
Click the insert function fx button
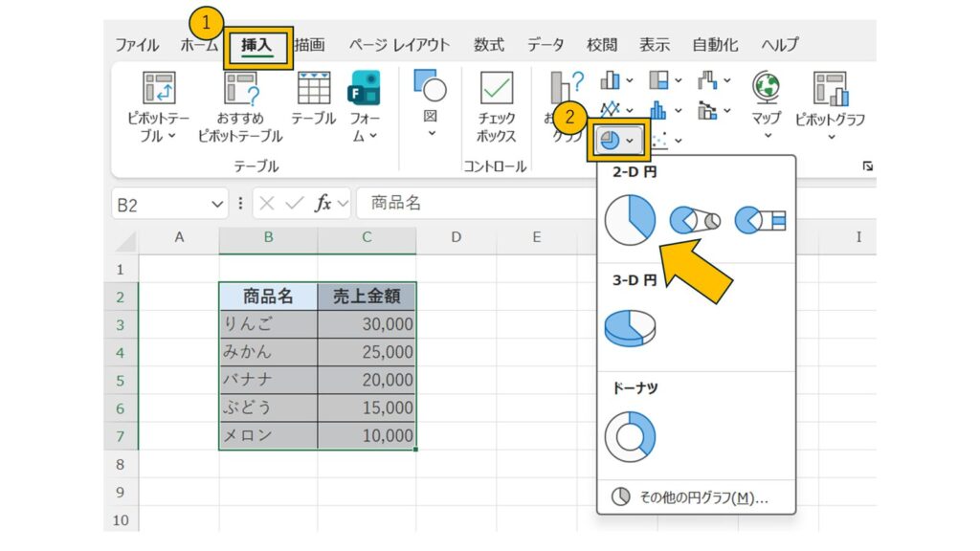324,204
